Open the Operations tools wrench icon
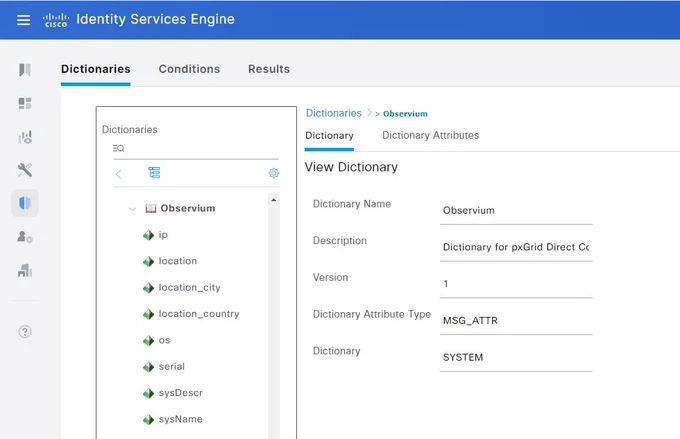The image size is (680, 439). pyautogui.click(x=25, y=170)
